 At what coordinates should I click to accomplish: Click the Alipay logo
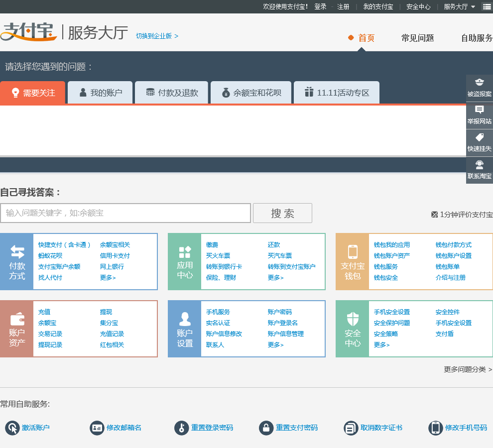pyautogui.click(x=29, y=32)
